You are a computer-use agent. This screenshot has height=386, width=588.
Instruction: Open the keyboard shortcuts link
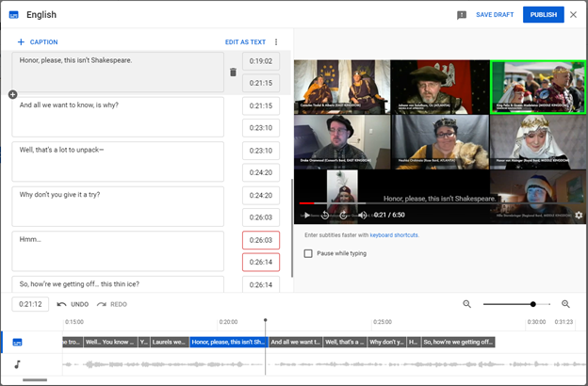coord(394,235)
